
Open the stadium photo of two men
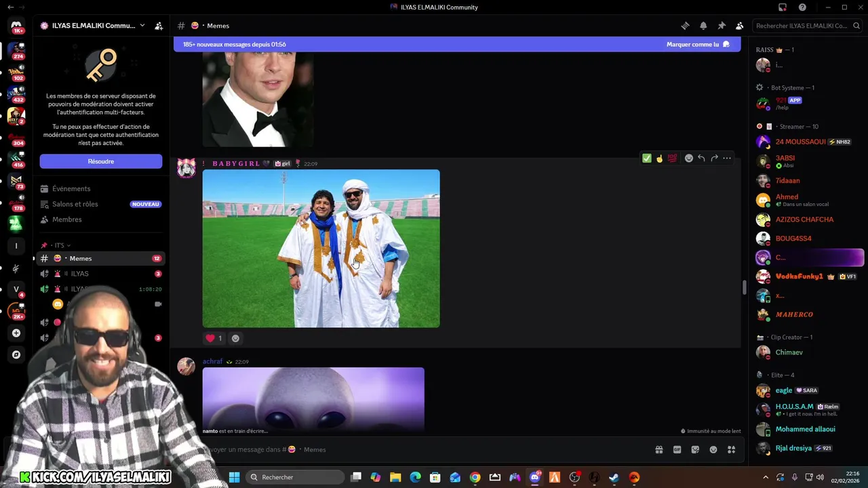coord(321,248)
